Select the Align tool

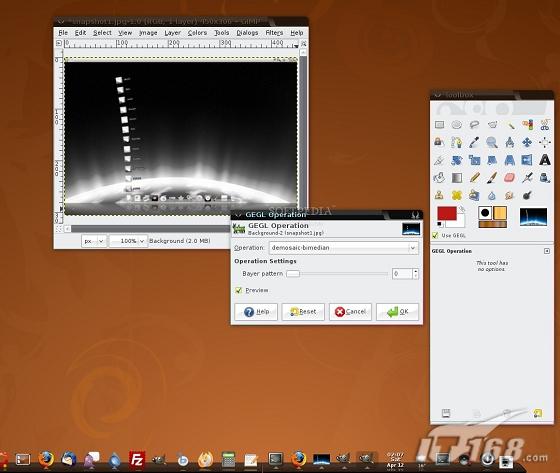tap(545, 142)
